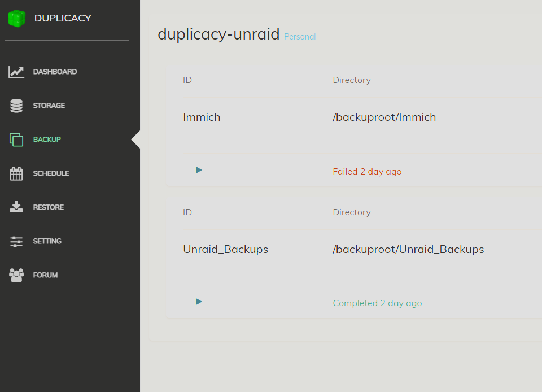Start the Immich backup with play arrow
The width and height of the screenshot is (542, 392).
(x=199, y=170)
